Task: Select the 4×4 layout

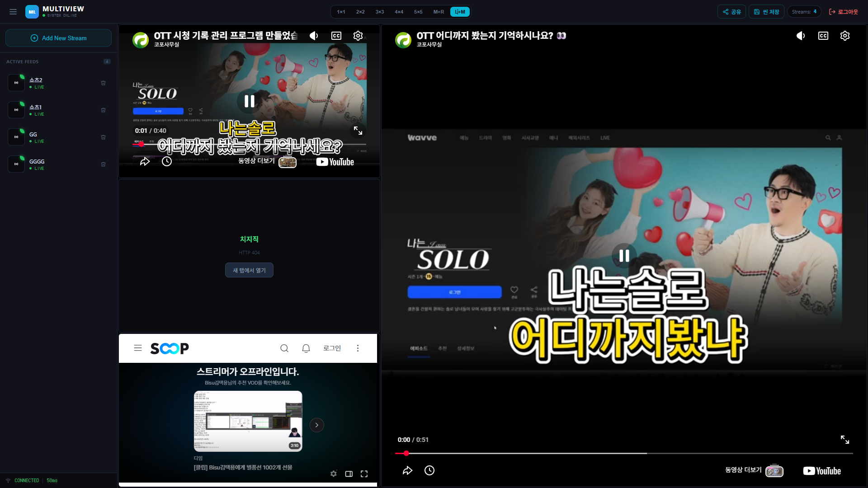Action: (399, 12)
